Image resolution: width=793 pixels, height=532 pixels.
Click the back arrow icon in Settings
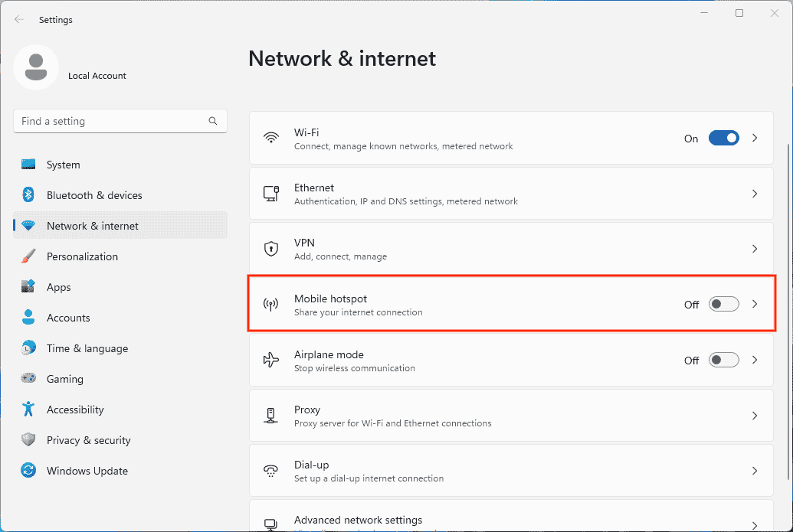click(x=19, y=19)
